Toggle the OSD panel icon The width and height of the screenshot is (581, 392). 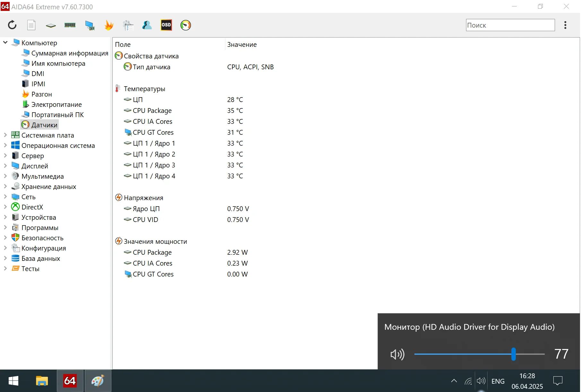click(x=166, y=25)
